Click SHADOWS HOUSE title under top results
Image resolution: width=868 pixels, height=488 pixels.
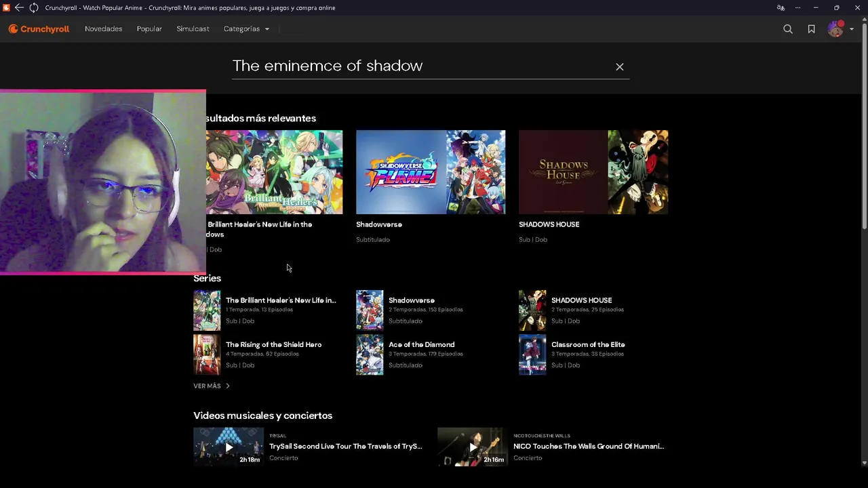pos(549,224)
